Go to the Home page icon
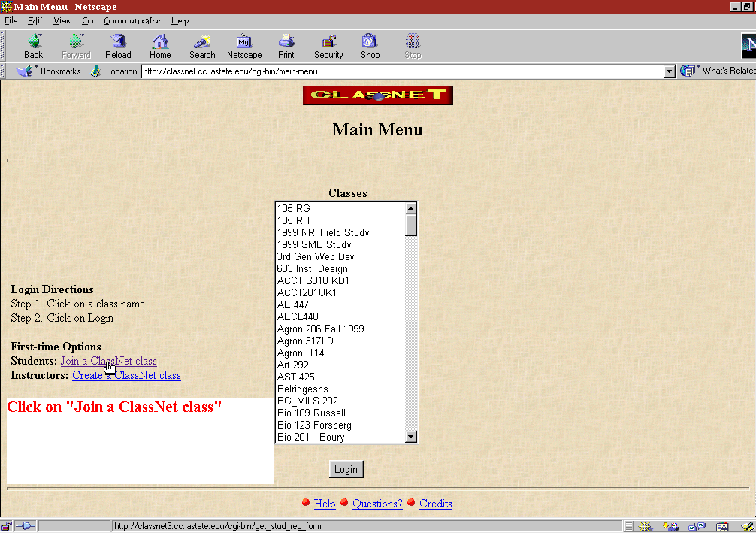 [160, 46]
